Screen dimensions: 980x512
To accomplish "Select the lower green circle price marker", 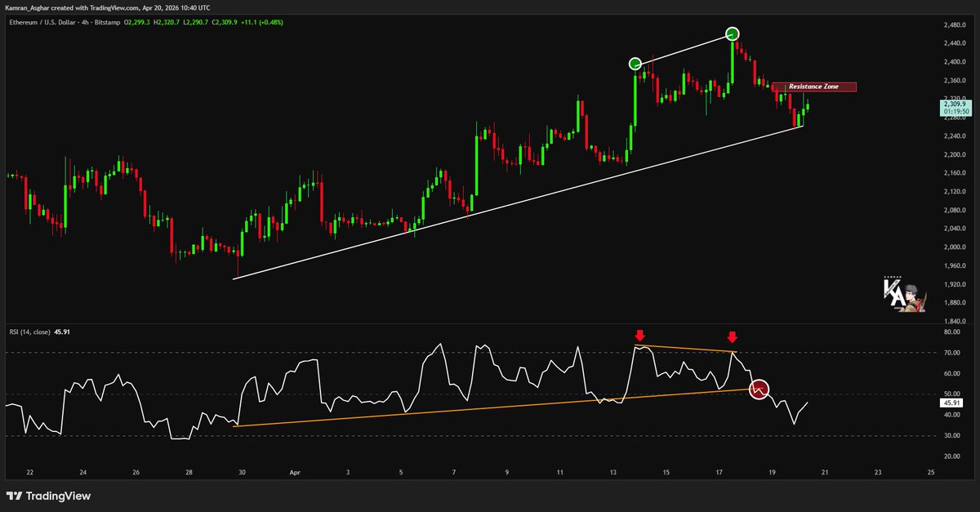I will (x=635, y=64).
